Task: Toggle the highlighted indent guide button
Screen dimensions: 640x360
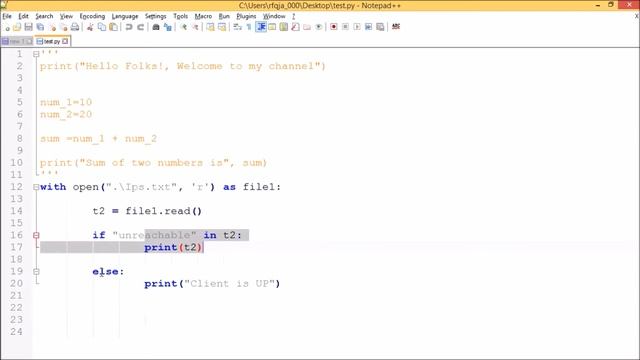Action: pyautogui.click(x=261, y=27)
